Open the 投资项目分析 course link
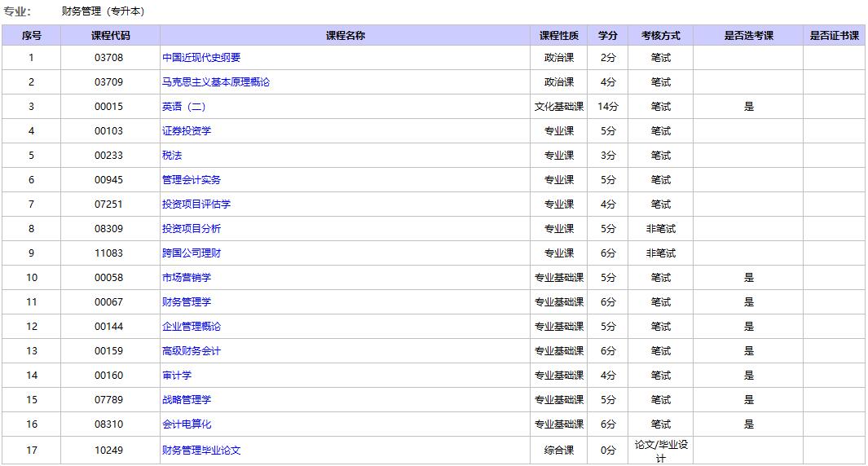 pos(192,229)
